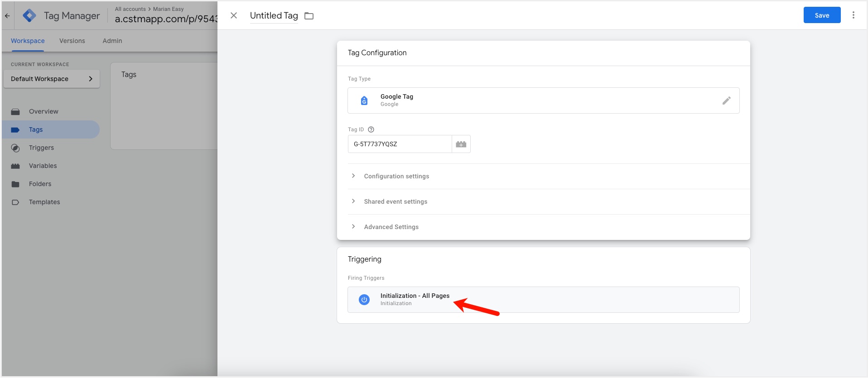The height and width of the screenshot is (378, 868).
Task: Focus the Tag ID input field
Action: pyautogui.click(x=400, y=144)
